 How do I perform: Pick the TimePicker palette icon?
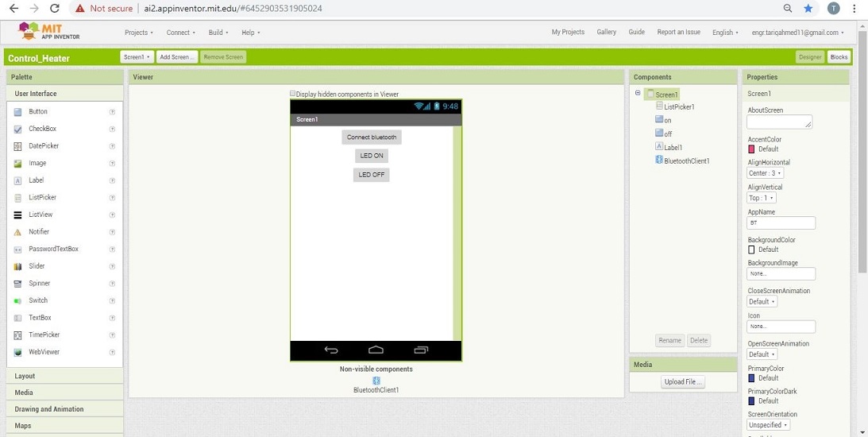pyautogui.click(x=17, y=335)
